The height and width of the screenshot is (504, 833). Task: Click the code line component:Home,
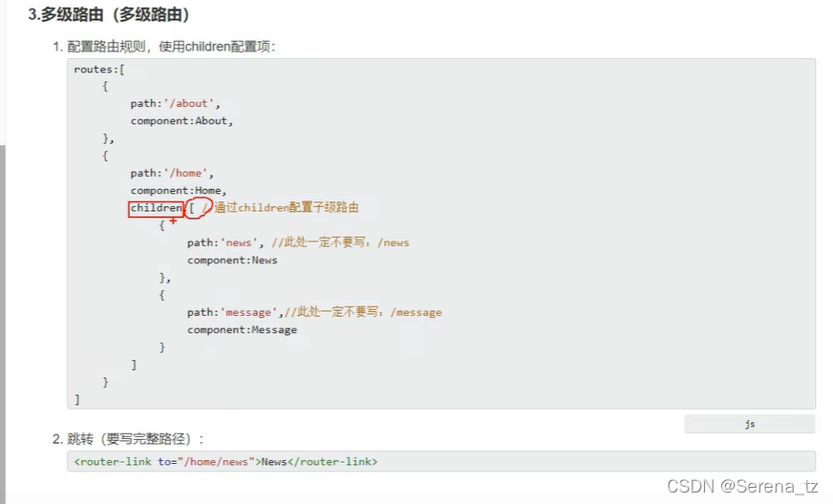179,190
